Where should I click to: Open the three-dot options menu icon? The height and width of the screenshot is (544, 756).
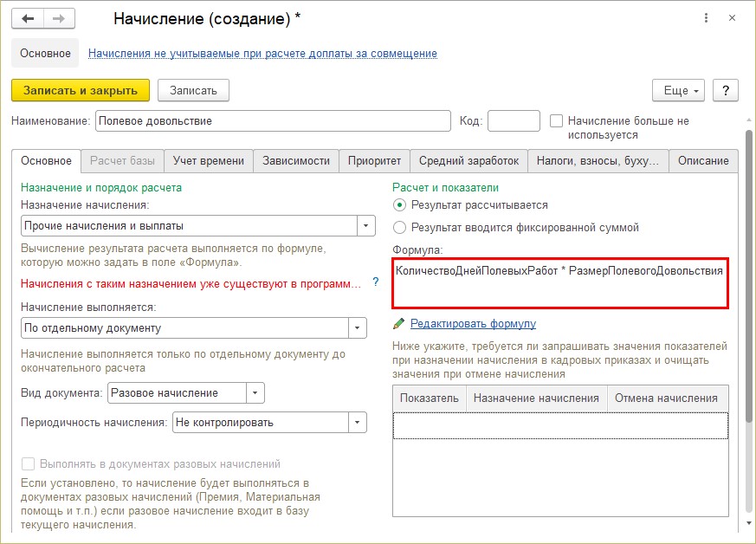706,18
